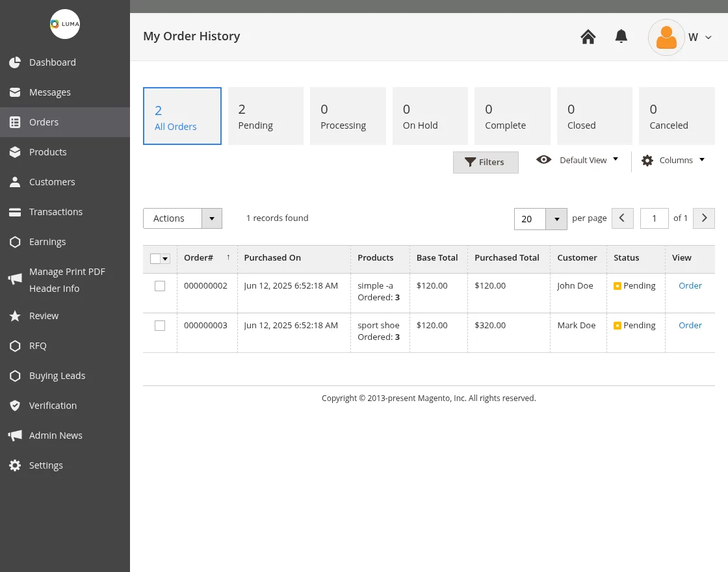Check the box for order 000000003
This screenshot has width=728, height=572.
point(160,326)
